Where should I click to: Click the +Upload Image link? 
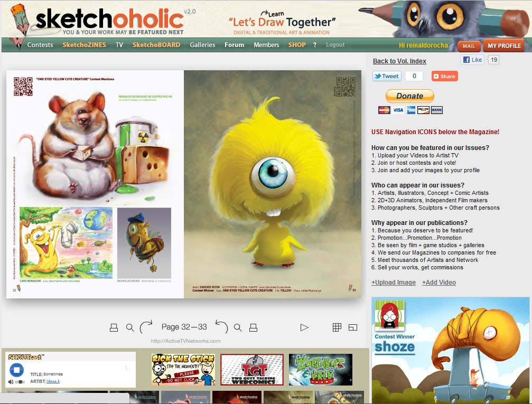[393, 282]
